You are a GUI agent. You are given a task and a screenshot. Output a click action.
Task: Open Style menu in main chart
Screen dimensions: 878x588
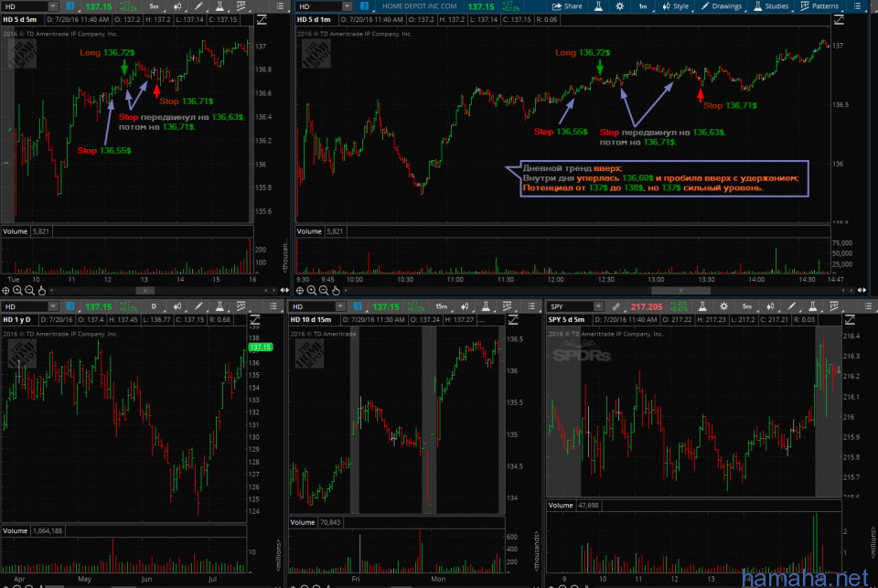click(675, 6)
